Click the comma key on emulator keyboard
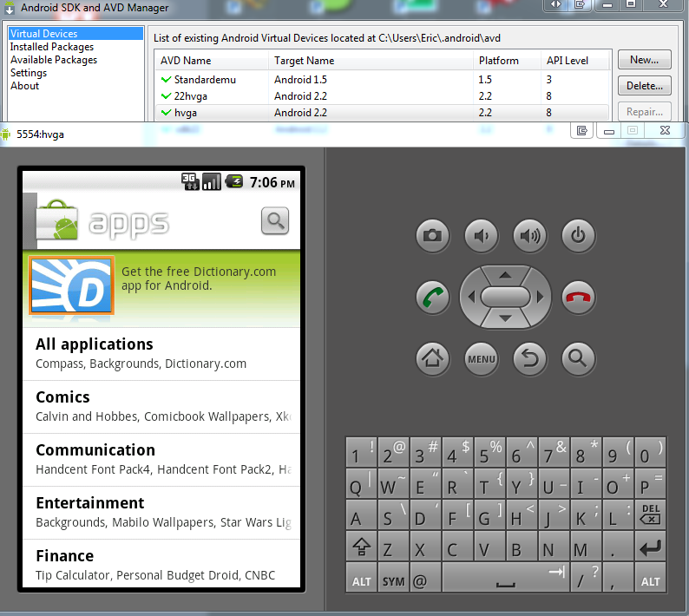 (618, 578)
